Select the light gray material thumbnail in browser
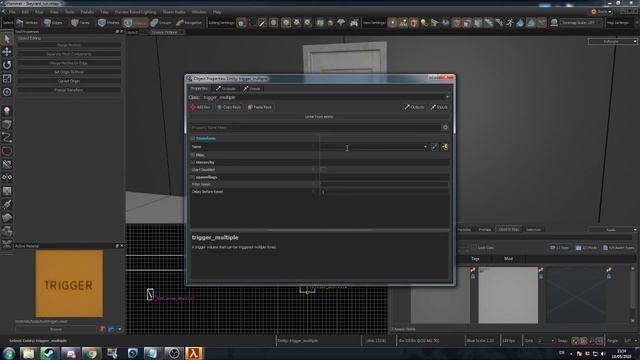The image size is (640, 360). [x=508, y=296]
